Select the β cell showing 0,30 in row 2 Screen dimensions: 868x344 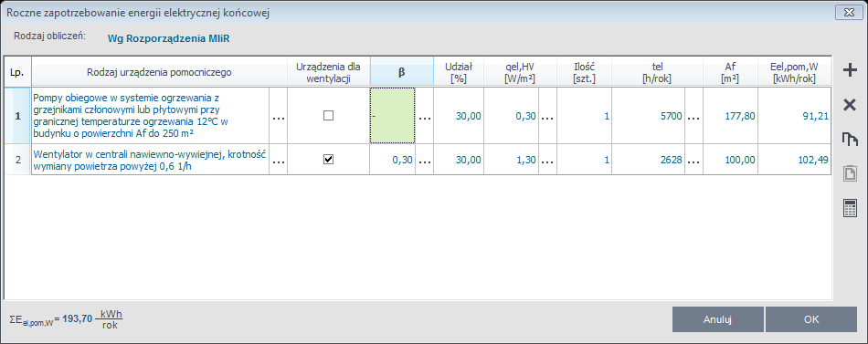coord(392,160)
